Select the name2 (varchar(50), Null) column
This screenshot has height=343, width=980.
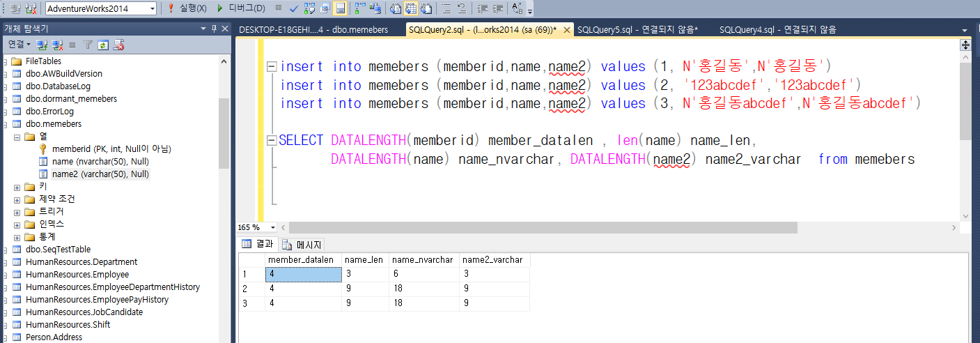tap(100, 174)
